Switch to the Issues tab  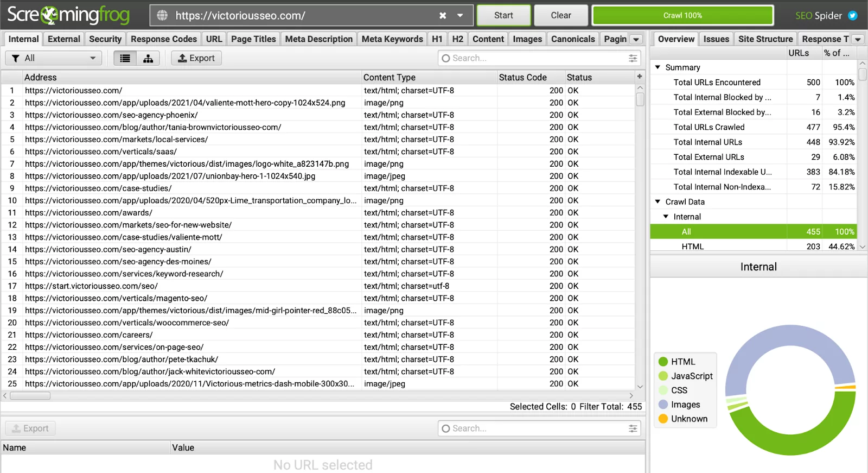click(716, 39)
